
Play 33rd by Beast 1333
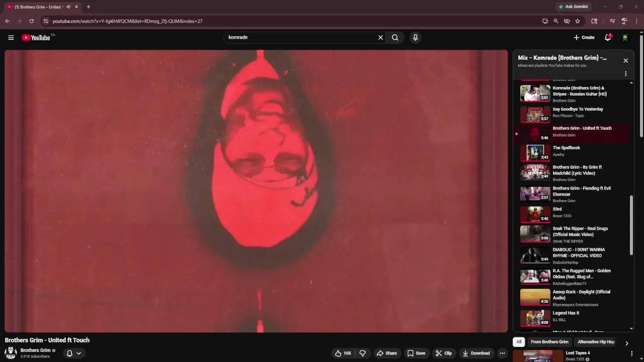(573, 214)
